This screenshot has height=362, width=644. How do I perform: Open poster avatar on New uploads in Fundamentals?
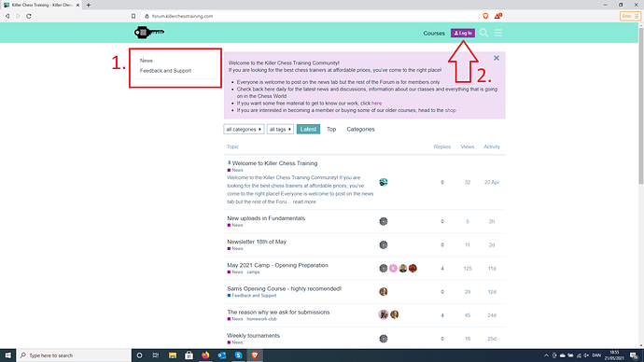384,221
